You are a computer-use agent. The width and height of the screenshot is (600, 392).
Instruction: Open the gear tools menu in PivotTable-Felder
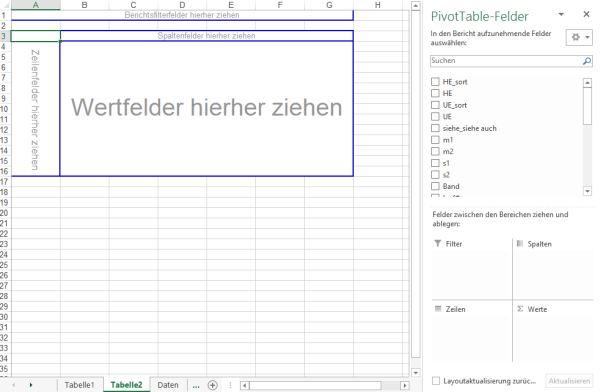click(579, 38)
